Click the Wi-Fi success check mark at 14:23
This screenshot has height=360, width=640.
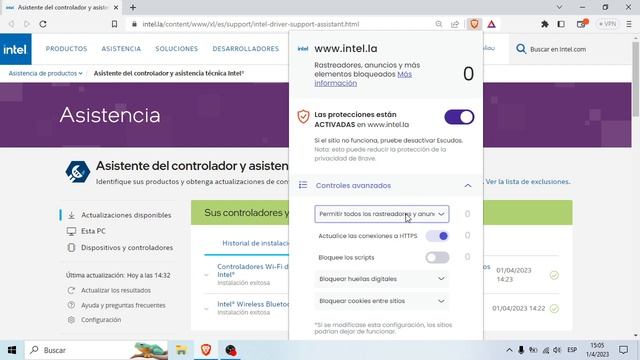(x=554, y=275)
